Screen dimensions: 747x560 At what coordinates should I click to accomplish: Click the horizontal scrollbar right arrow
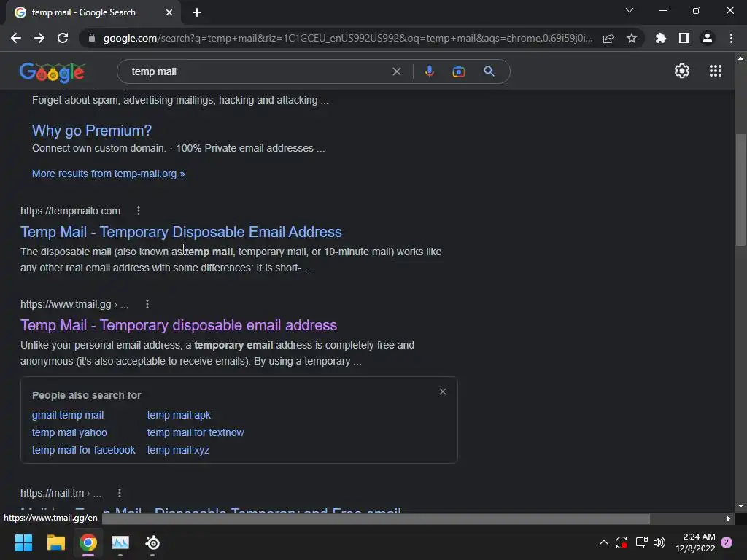click(729, 518)
